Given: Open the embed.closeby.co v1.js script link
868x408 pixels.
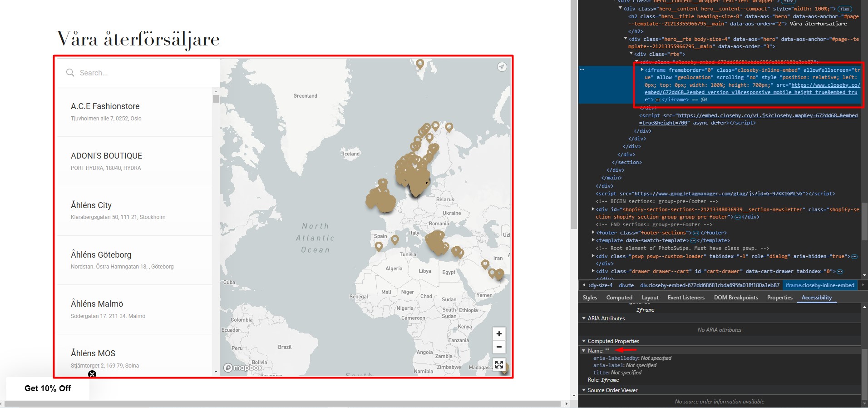Looking at the screenshot, I should pos(748,119).
